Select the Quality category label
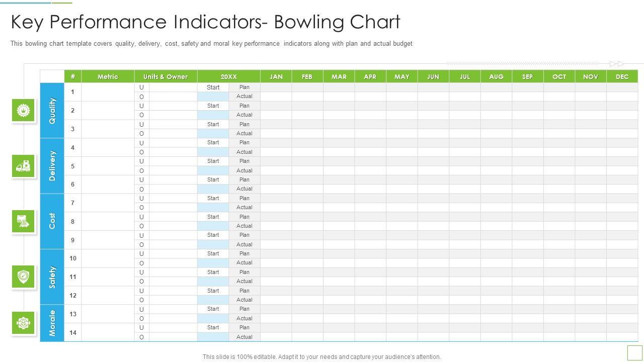This screenshot has width=644, height=362. coord(52,111)
